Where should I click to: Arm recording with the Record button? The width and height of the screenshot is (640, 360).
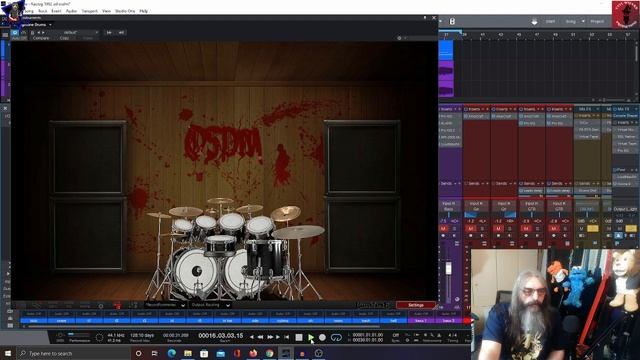pyautogui.click(x=322, y=338)
